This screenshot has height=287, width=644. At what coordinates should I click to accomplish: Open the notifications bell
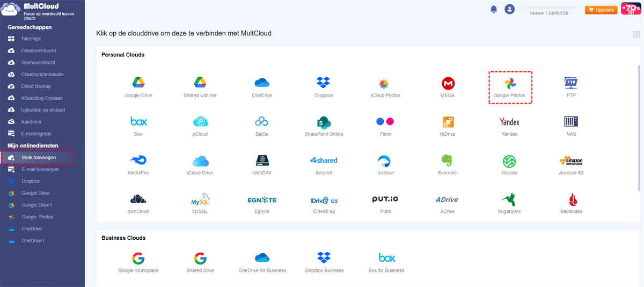(x=494, y=9)
